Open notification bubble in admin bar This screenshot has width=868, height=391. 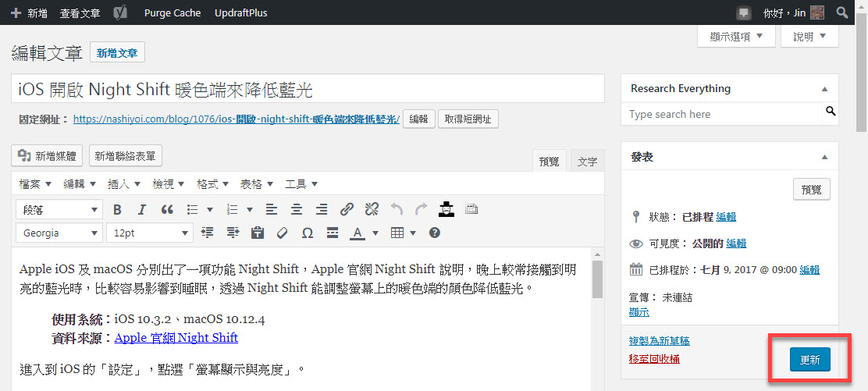[x=743, y=12]
